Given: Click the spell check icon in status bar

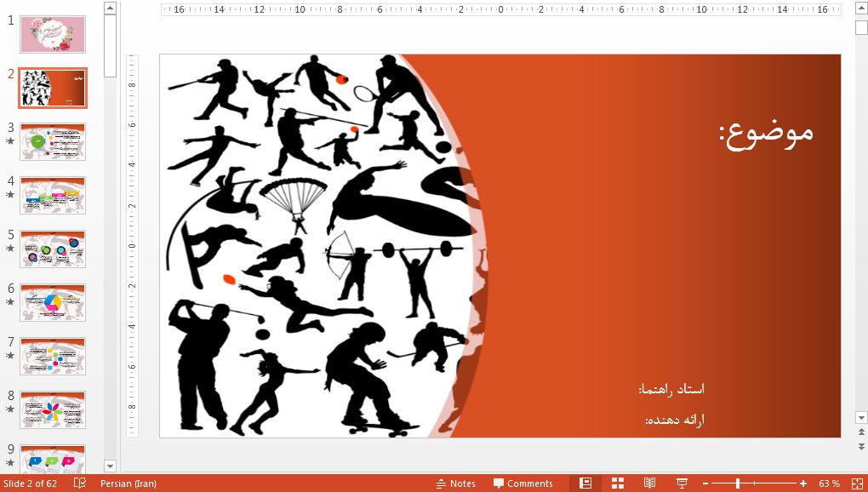Looking at the screenshot, I should click(80, 483).
